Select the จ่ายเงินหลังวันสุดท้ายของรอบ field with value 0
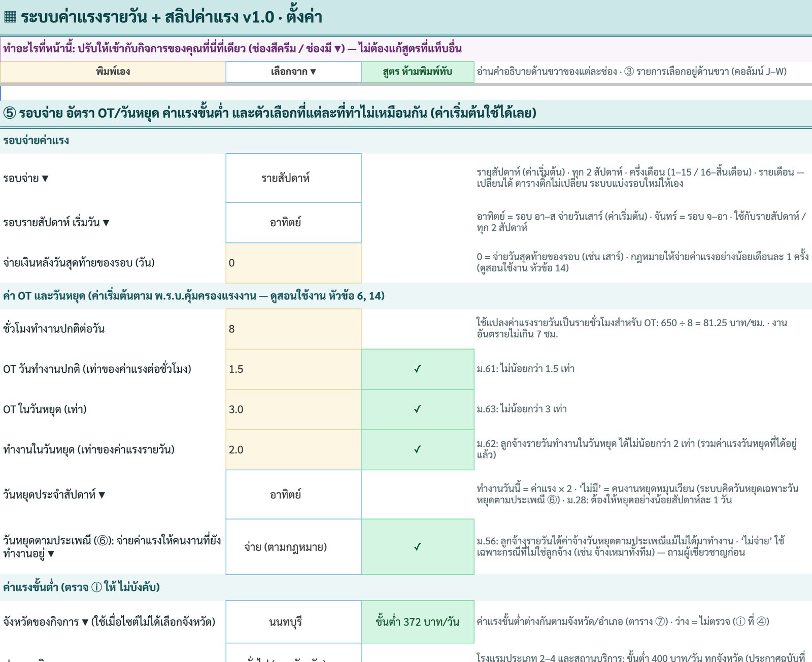 click(293, 263)
